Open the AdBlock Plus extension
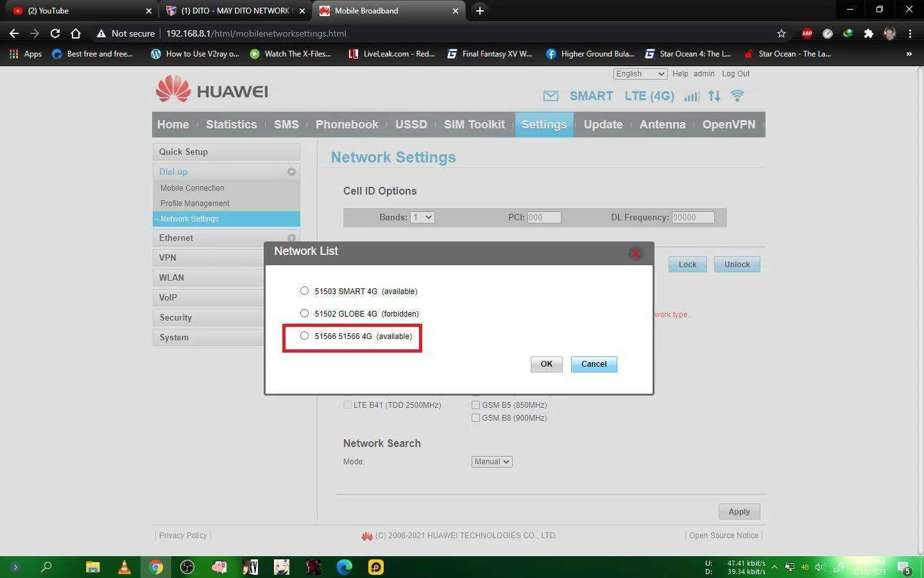The image size is (924, 578). click(x=807, y=33)
